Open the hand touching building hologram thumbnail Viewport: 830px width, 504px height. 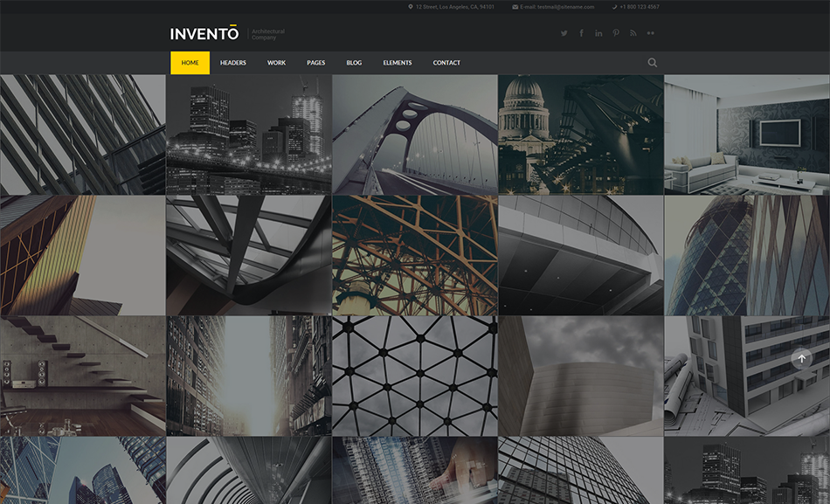pos(415,470)
